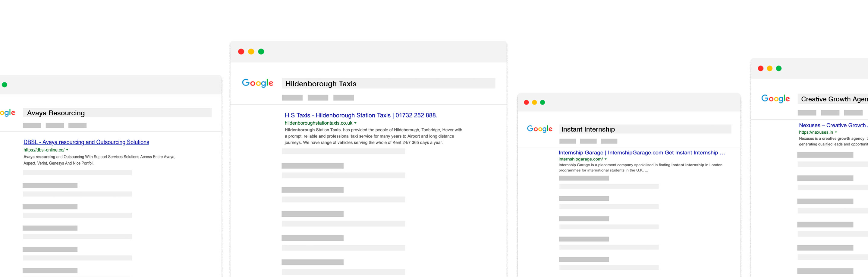868x277 pixels.
Task: Open the dropdown arrow beside nexuses.in URL
Action: 836,132
